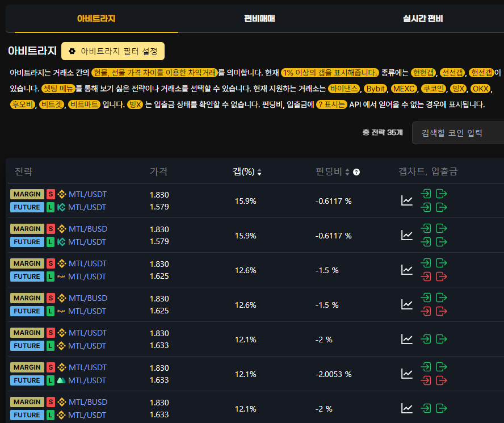Viewport: 504px width, 423px height.
Task: Switch to the 실시간 펀비 tab
Action: [x=423, y=19]
